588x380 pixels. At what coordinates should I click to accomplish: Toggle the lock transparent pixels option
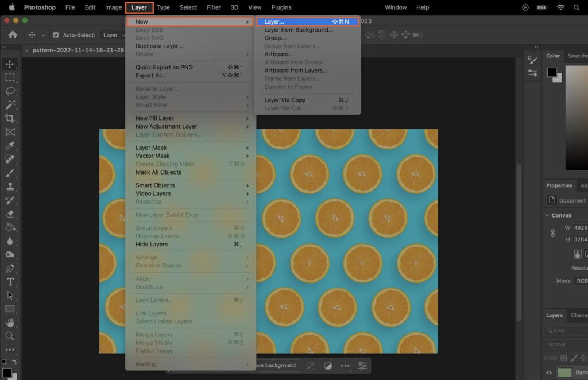(563, 358)
